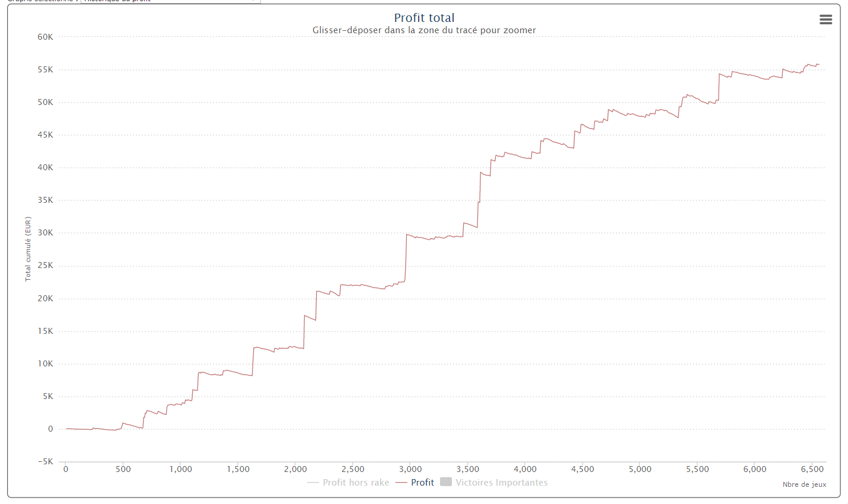Click the 2,500 x-axis label
This screenshot has width=848, height=504.
pos(353,469)
